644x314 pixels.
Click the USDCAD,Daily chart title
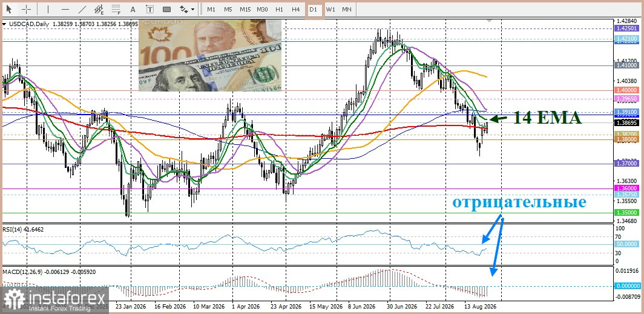point(28,24)
